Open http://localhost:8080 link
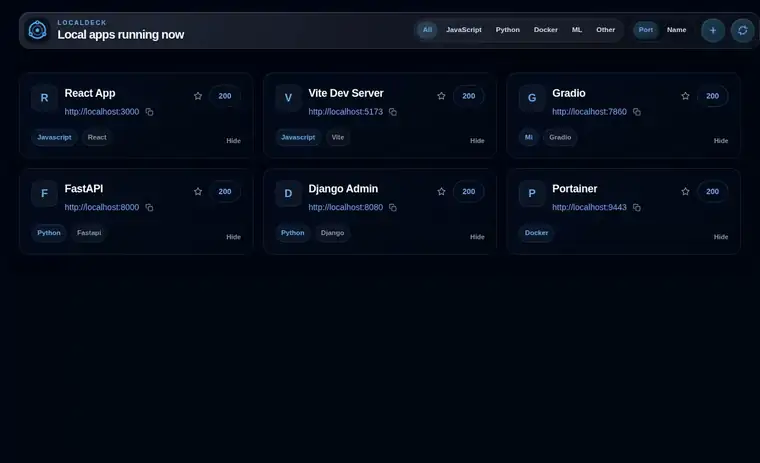Image resolution: width=760 pixels, height=463 pixels. (x=346, y=208)
